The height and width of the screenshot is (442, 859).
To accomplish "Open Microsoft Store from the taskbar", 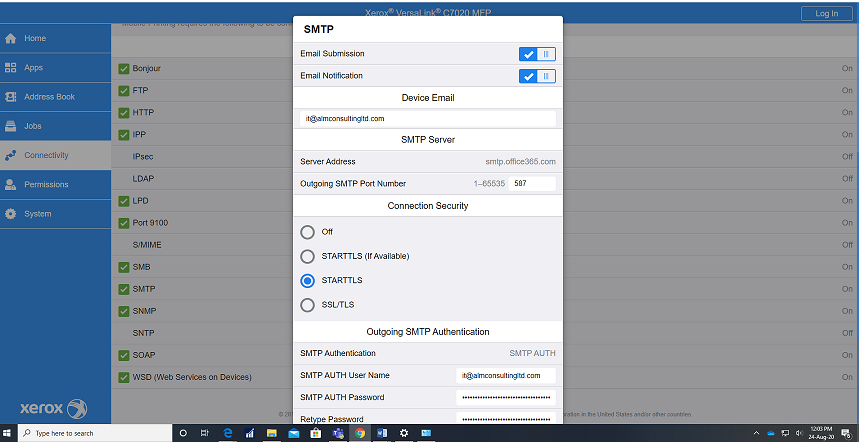I will (x=316, y=433).
